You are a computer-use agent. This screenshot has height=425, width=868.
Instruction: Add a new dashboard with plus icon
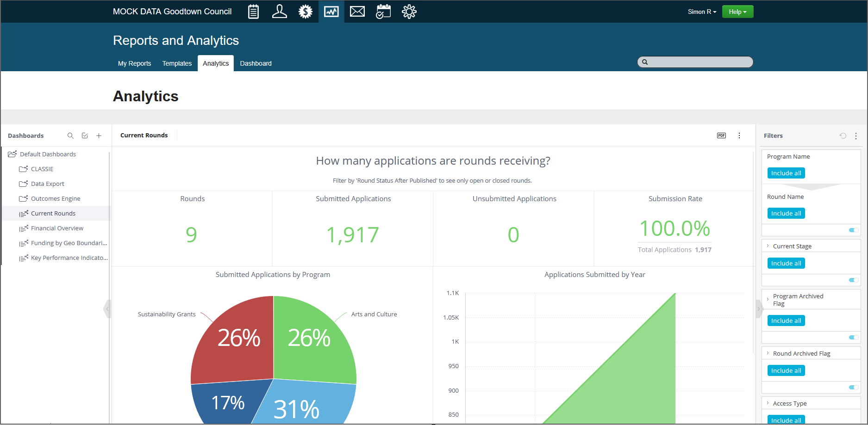click(99, 136)
